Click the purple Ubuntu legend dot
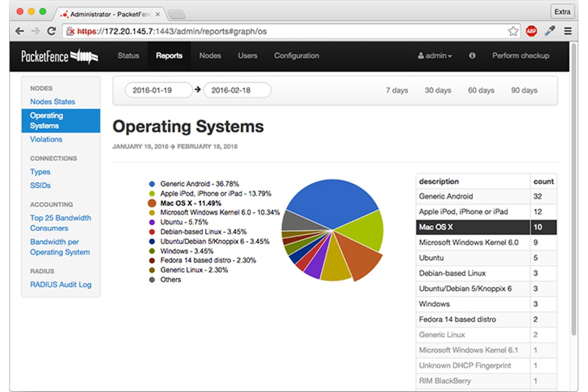Screen dimensions: 588x392 152,222
